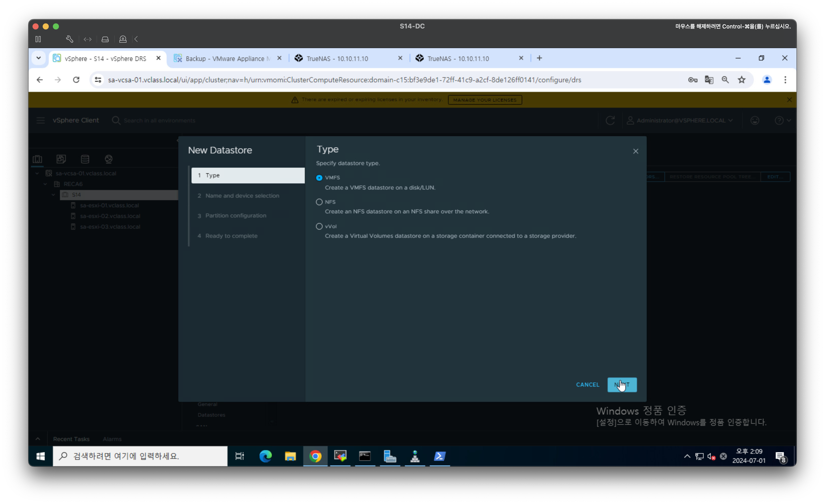
Task: Close the New Datastore dialog with X
Action: pyautogui.click(x=636, y=151)
